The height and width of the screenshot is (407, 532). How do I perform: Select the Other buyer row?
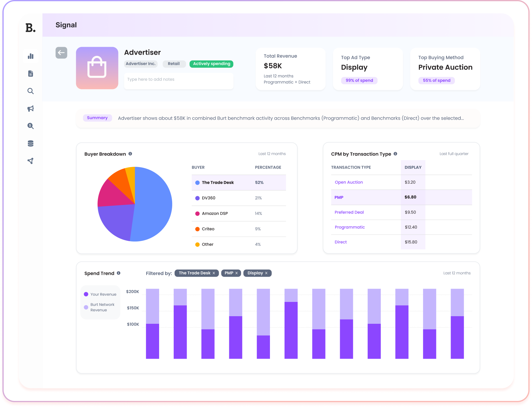pos(239,245)
